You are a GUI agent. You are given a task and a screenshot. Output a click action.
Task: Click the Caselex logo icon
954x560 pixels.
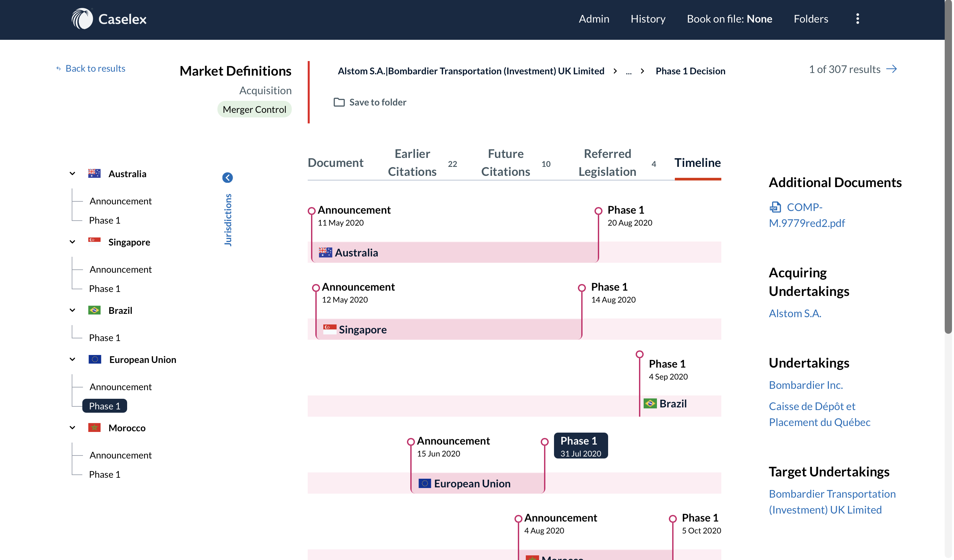coord(82,19)
